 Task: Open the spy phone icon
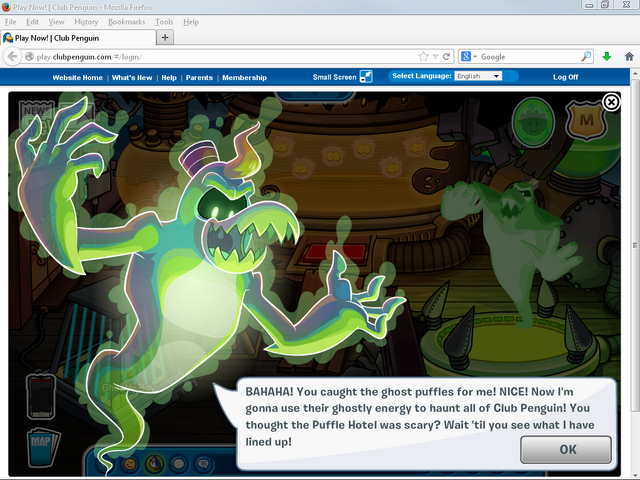(x=41, y=396)
